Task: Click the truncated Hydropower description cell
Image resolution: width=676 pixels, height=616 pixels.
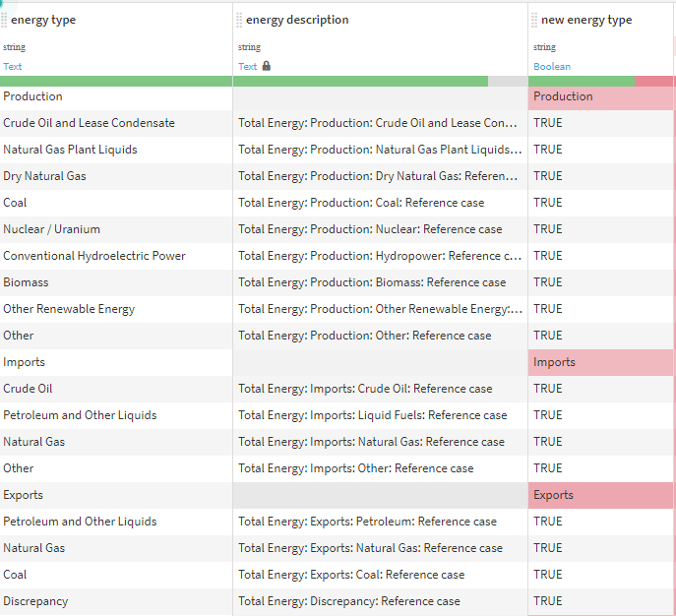Action: tap(380, 256)
